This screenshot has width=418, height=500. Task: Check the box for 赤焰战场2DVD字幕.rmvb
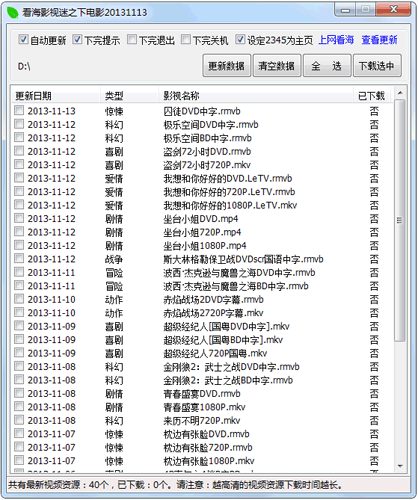pos(19,299)
